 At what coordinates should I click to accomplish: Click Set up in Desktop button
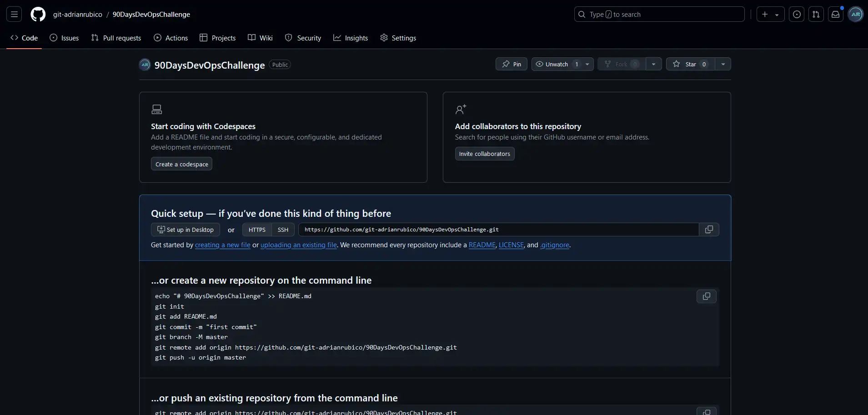186,230
